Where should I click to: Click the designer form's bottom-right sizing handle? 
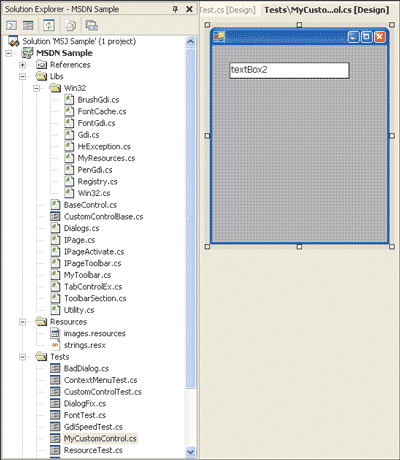coord(392,247)
